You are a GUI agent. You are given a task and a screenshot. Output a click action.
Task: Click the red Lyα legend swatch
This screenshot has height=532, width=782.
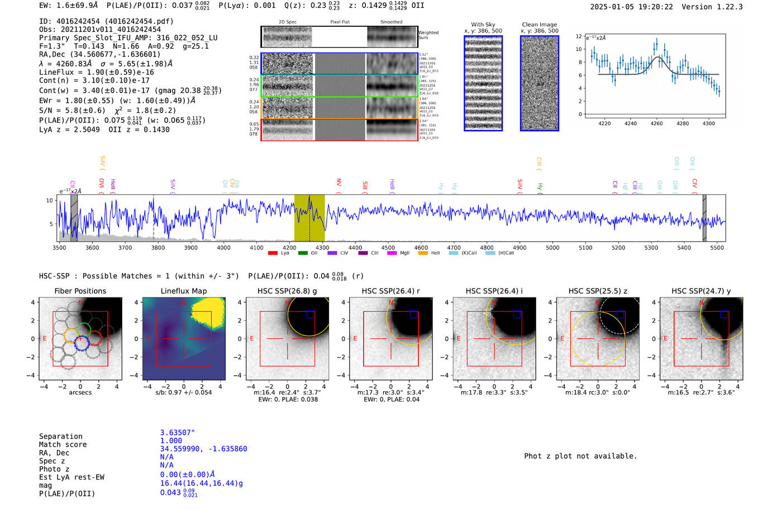273,253
